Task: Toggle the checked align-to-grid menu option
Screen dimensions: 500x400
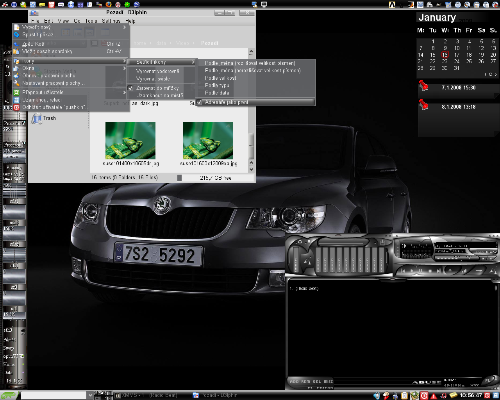Action: tap(157, 88)
